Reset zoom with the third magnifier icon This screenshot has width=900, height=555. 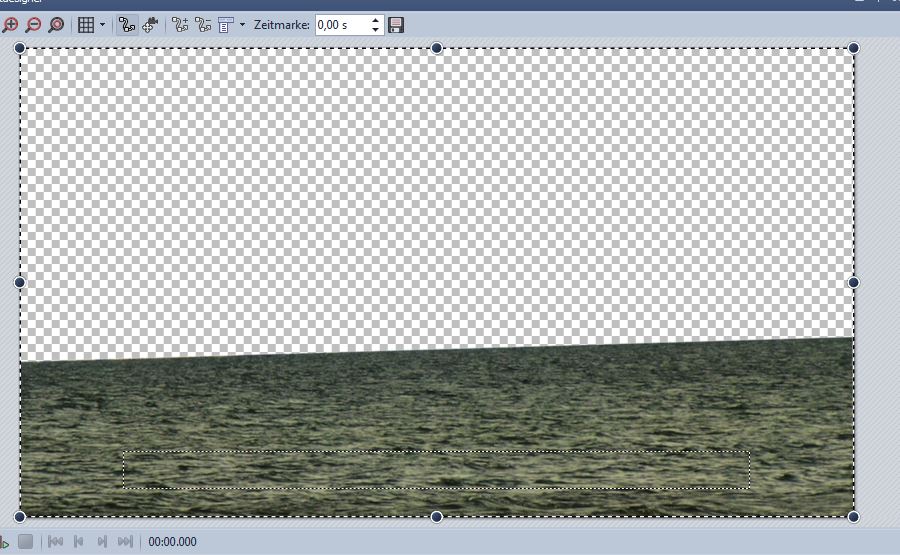click(x=56, y=25)
